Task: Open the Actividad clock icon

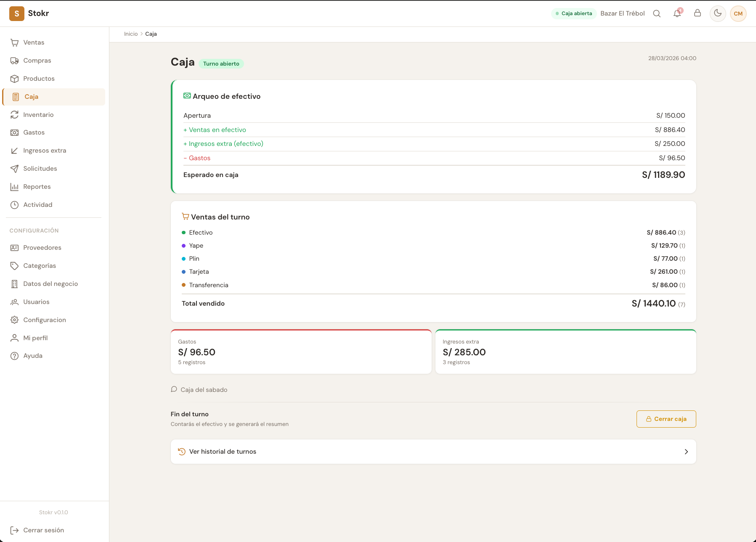Action: (x=15, y=205)
